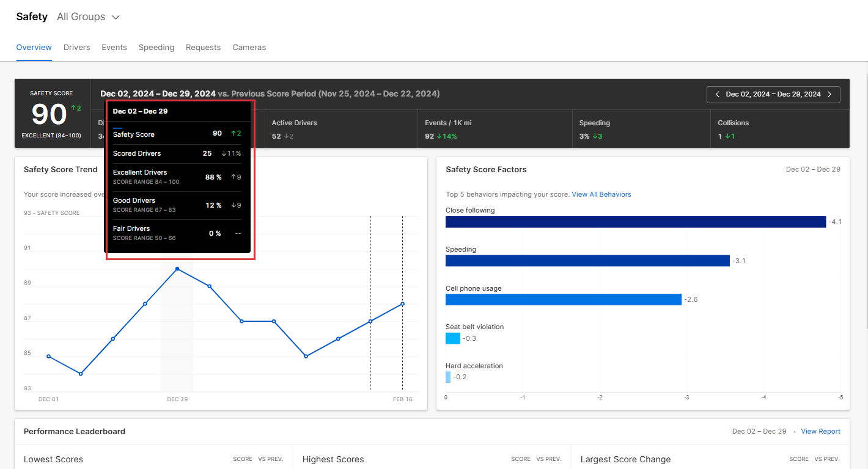Select the Speeding bar in Safety Score Factors
868x469 pixels.
click(x=587, y=261)
